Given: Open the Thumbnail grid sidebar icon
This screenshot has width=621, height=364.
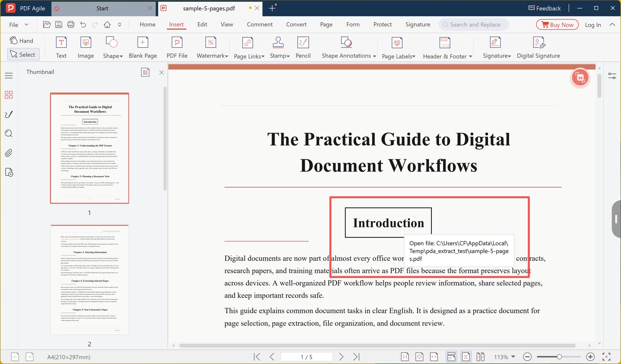Looking at the screenshot, I should click(x=9, y=95).
